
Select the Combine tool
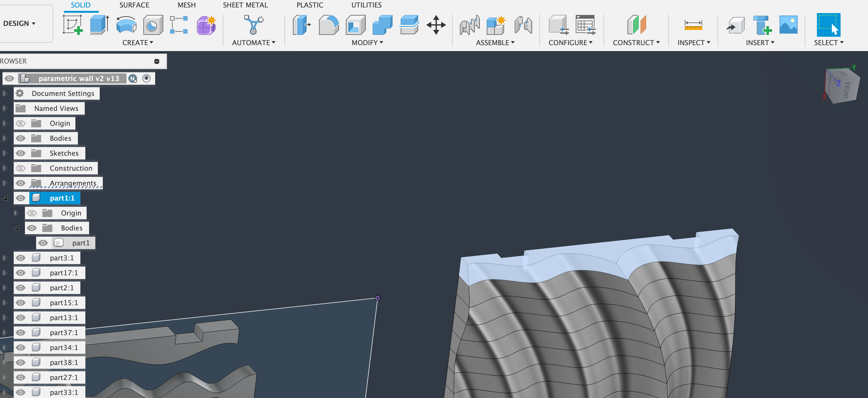tap(383, 25)
